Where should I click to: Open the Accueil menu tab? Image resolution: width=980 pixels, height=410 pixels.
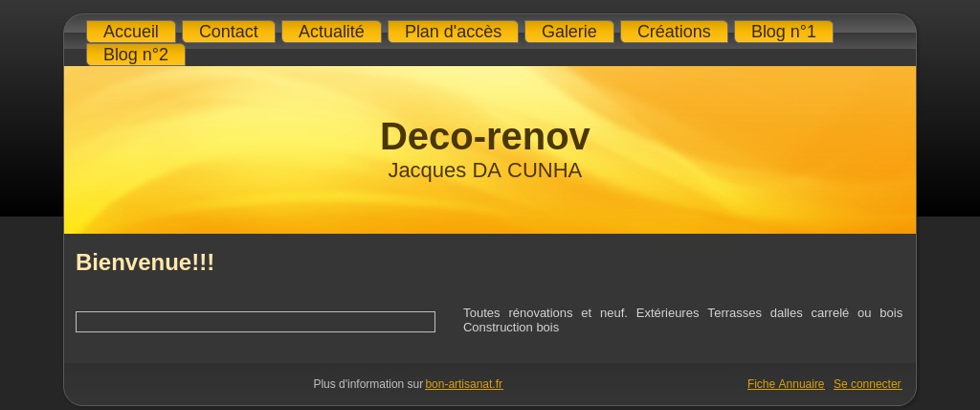click(130, 32)
